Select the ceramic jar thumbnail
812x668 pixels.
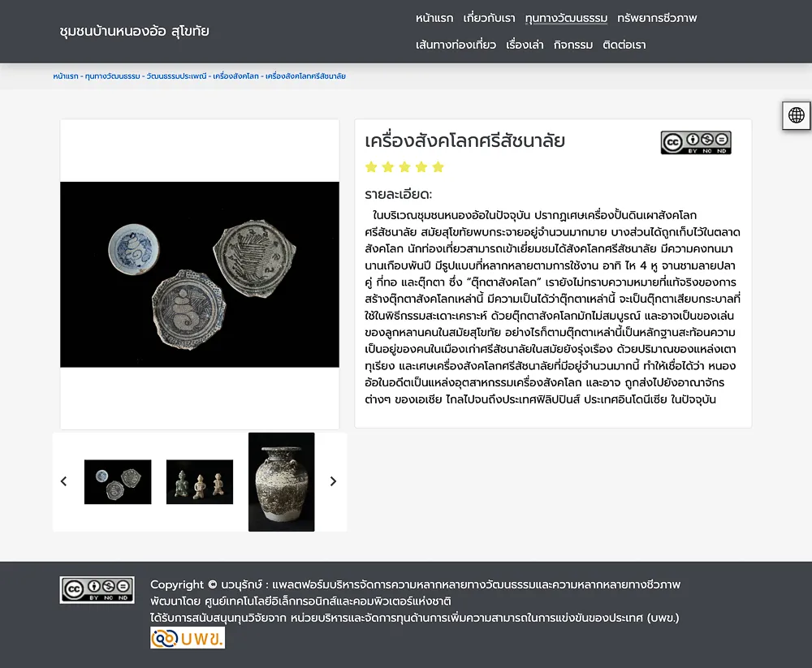pos(281,481)
